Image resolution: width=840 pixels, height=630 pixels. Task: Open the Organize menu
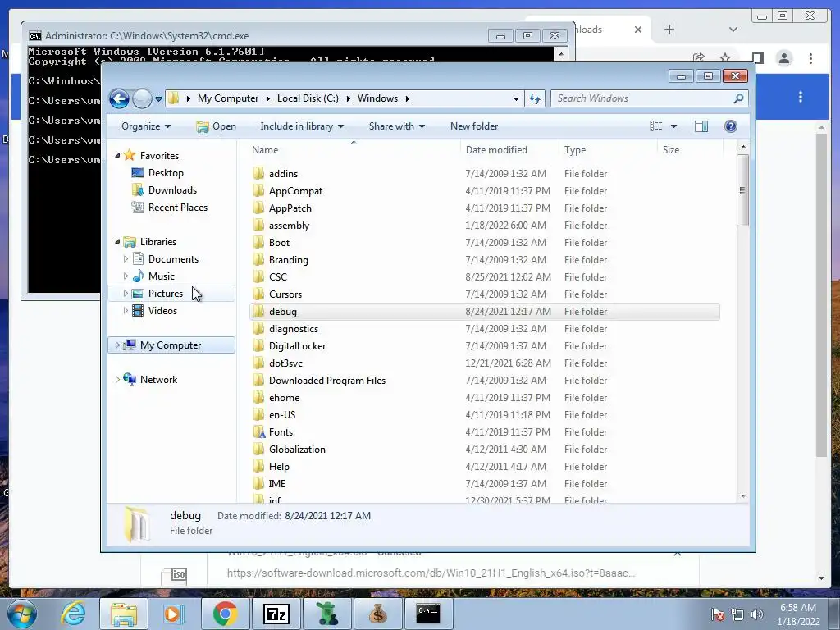pos(146,126)
